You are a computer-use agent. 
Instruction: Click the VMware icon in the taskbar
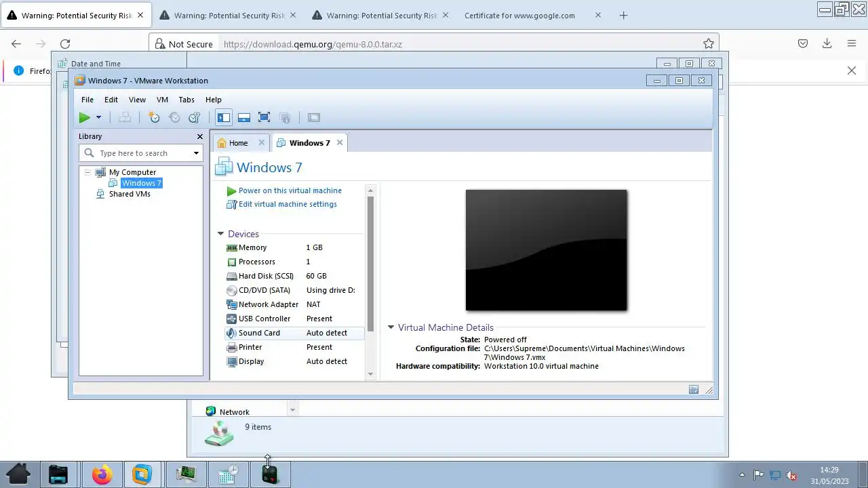point(142,474)
